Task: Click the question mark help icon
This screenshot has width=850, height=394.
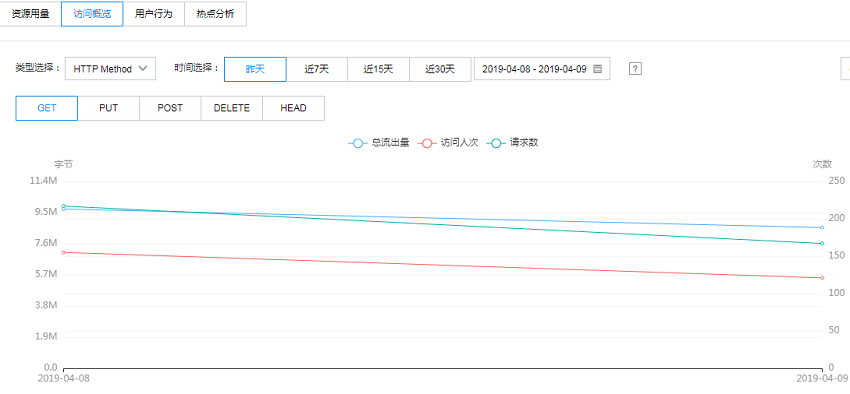Action: pyautogui.click(x=635, y=69)
